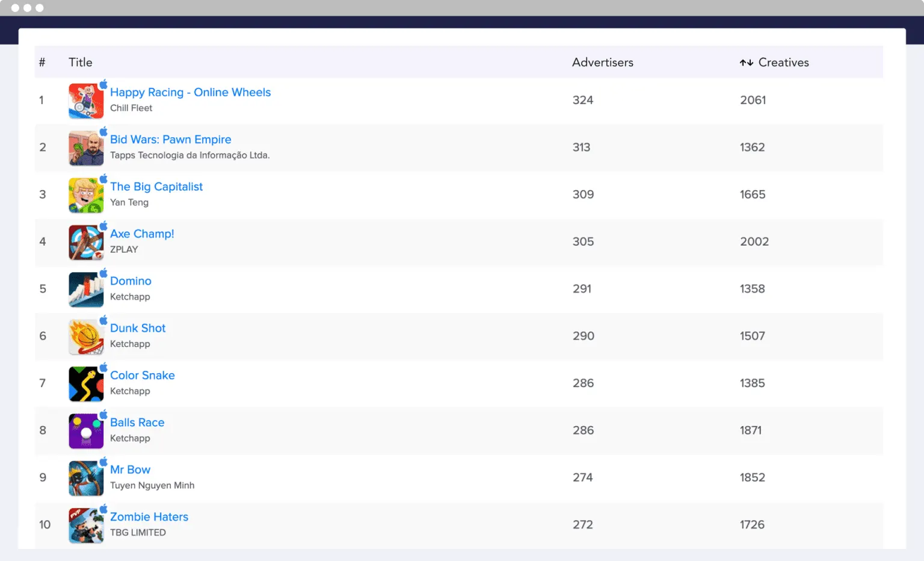Click creatives value 1507

pos(752,336)
